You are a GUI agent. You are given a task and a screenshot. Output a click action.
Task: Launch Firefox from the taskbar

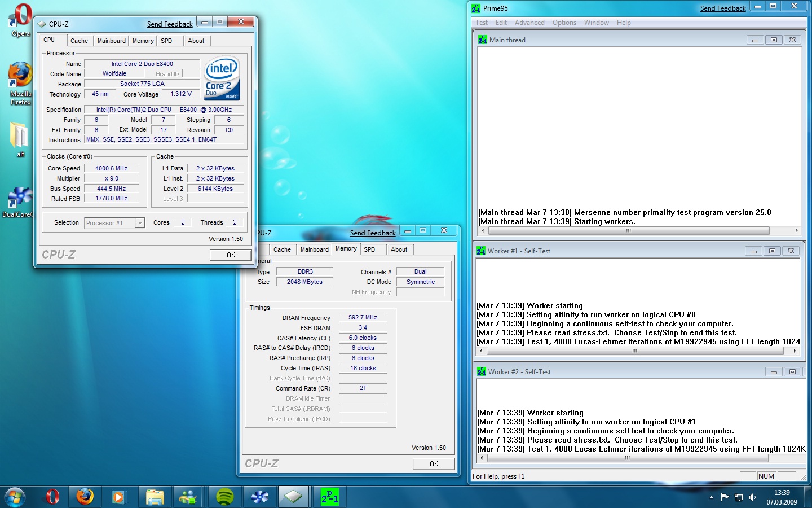pyautogui.click(x=85, y=497)
